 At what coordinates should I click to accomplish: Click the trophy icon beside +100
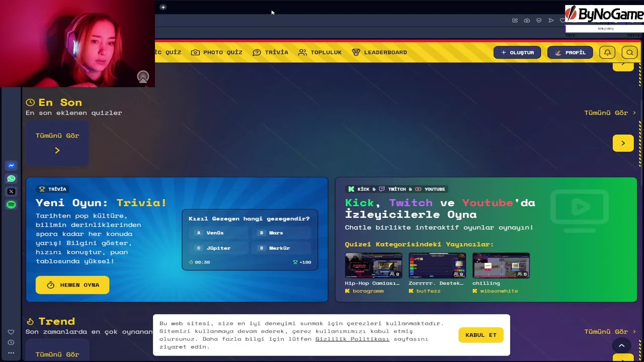(295, 262)
